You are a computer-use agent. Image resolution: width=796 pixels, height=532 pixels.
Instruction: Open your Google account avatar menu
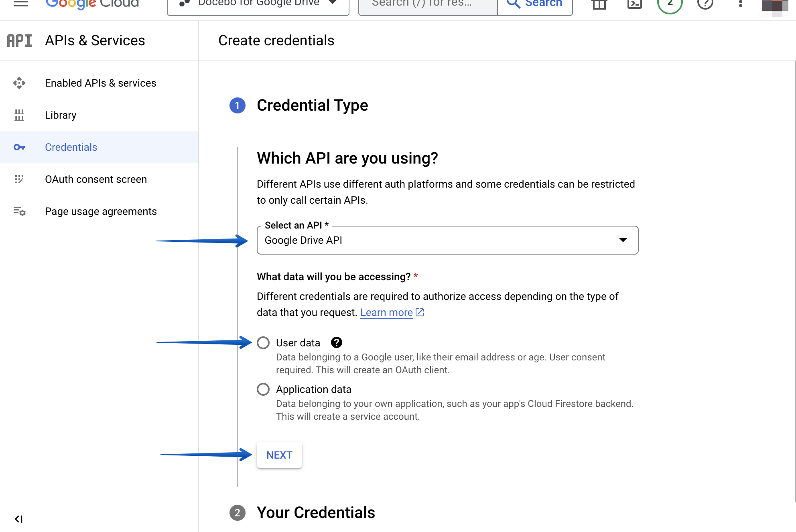[776, 5]
